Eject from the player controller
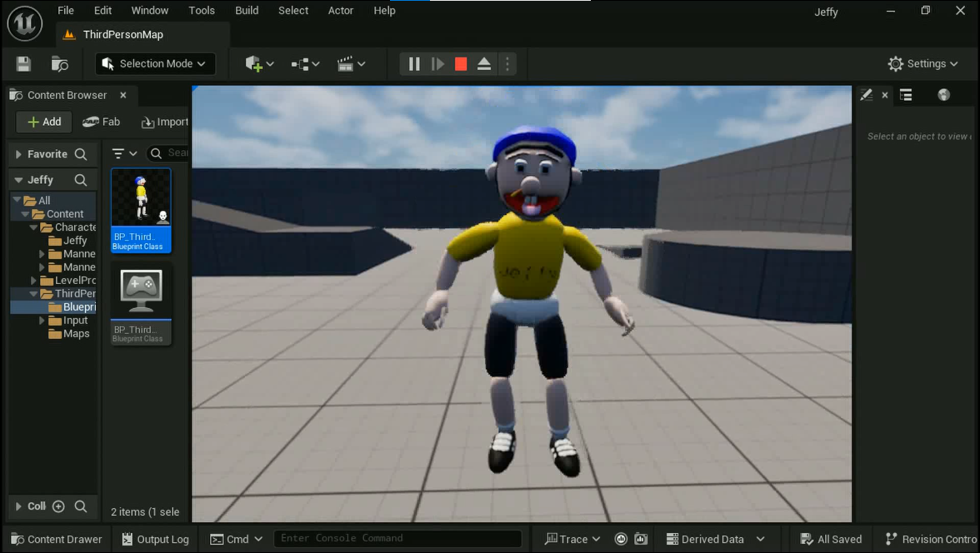The image size is (980, 553). point(483,64)
